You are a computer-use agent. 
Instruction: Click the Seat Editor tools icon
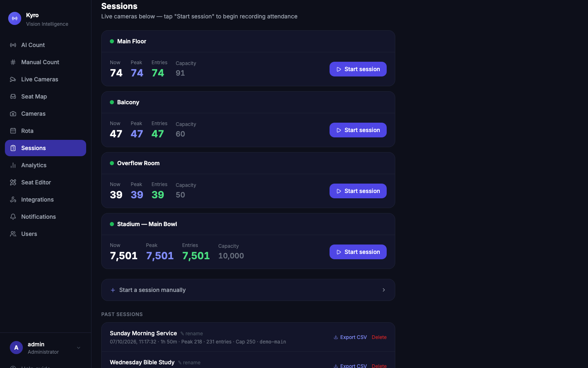pos(13,182)
